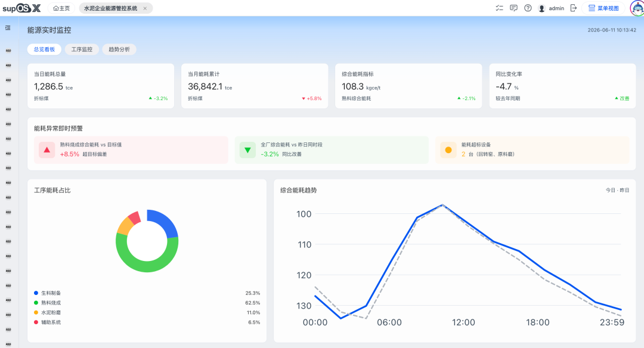Click the 能源实时监控 page title
The height and width of the screenshot is (348, 644).
tap(49, 30)
